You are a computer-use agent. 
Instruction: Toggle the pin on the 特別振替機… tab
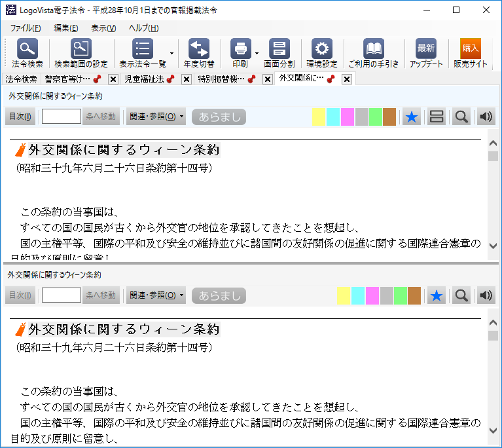[251, 79]
